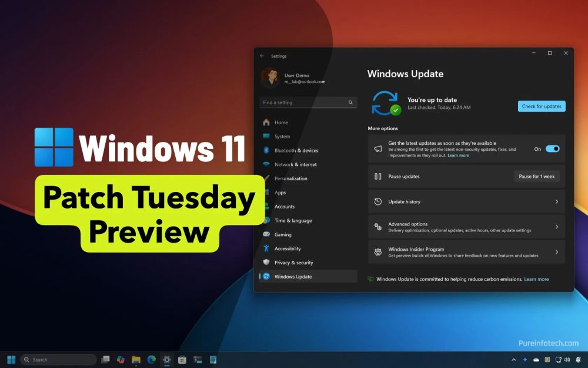Open Learn more link about latest updates
The image size is (588, 368).
coord(458,155)
